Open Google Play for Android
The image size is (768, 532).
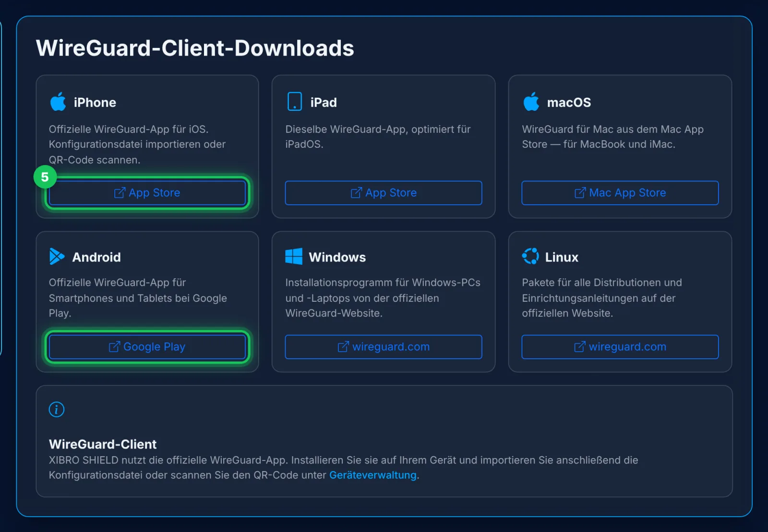pos(147,347)
